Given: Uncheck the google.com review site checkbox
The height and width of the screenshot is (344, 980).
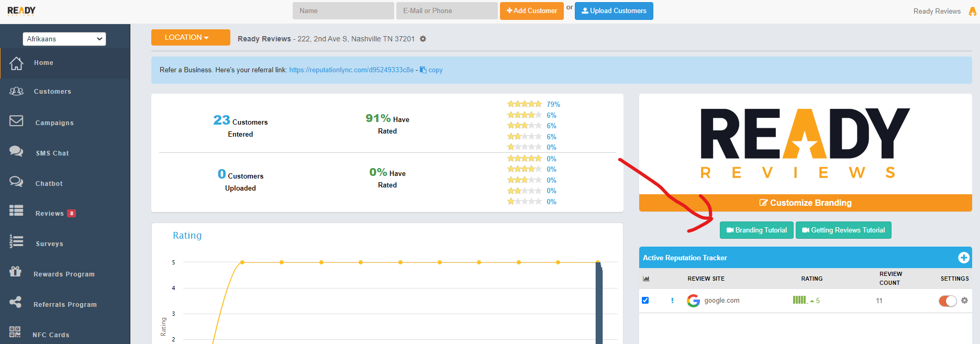Looking at the screenshot, I should (645, 301).
